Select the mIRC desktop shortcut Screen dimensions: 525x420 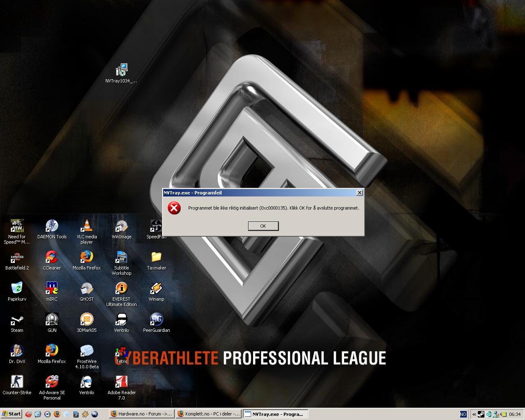click(x=52, y=292)
